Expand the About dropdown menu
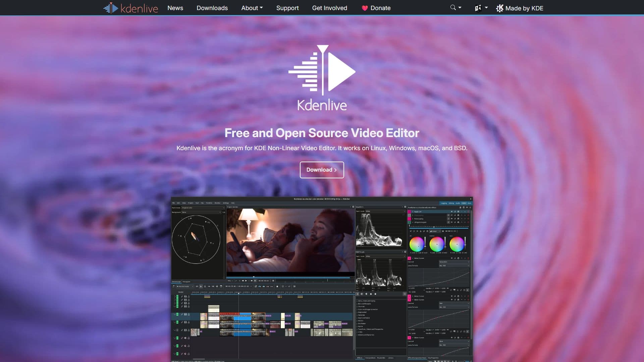This screenshot has height=362, width=644. [x=252, y=8]
